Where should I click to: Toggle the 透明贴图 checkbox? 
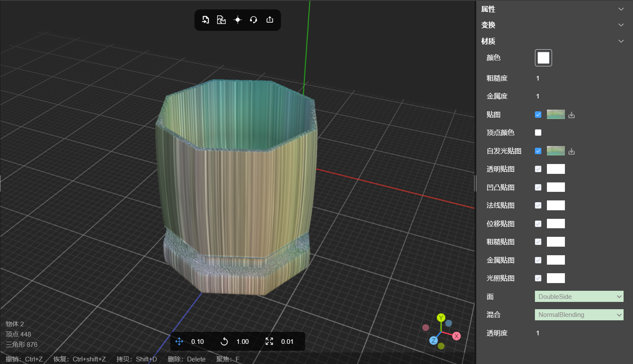538,169
